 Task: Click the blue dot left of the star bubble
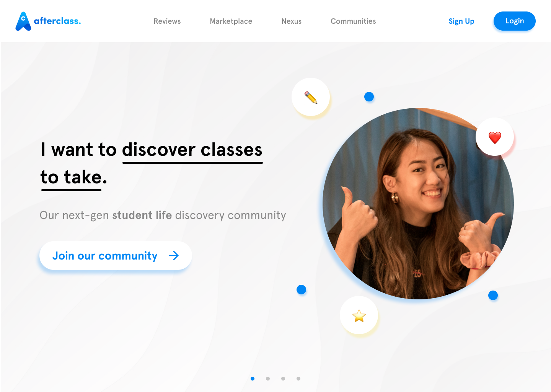click(302, 290)
